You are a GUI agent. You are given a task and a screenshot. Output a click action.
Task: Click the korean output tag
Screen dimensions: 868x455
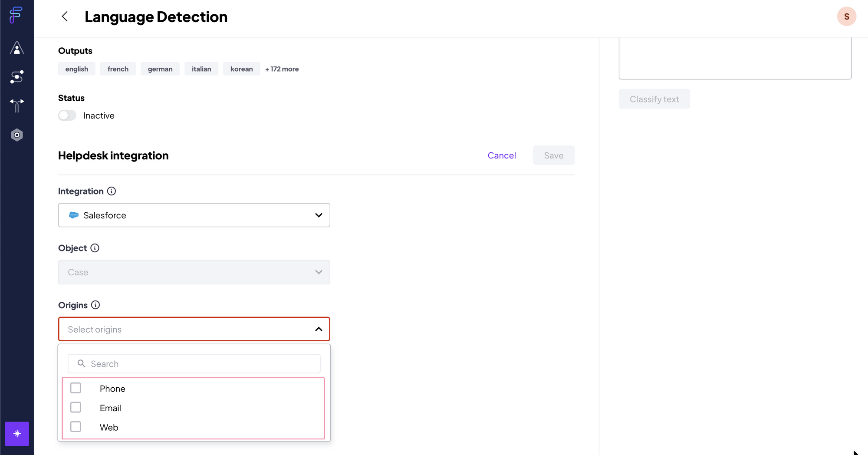(x=242, y=69)
